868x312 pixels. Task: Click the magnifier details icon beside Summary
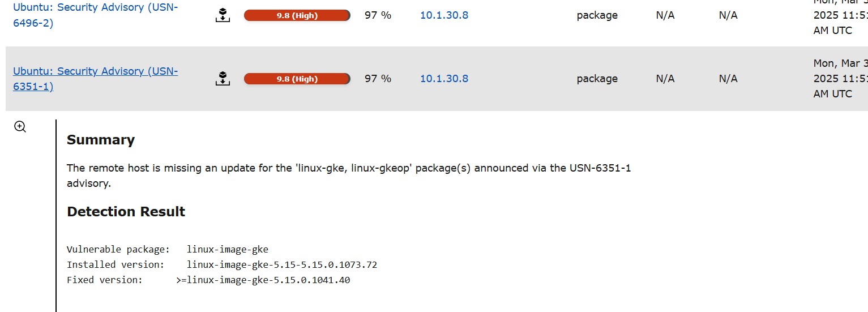pos(20,127)
